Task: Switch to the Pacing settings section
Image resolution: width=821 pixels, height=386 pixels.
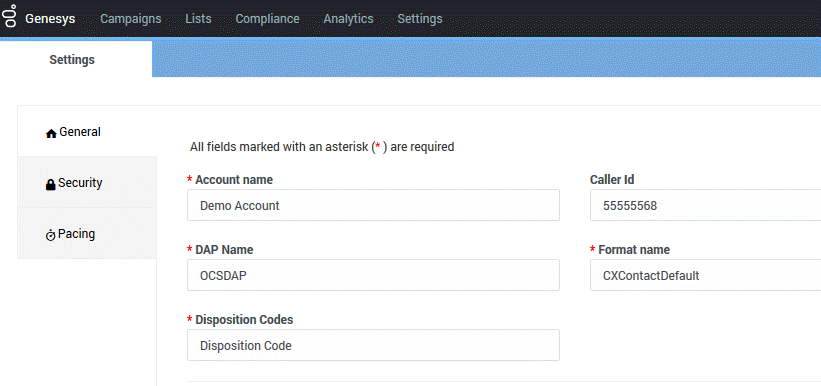Action: (x=87, y=234)
